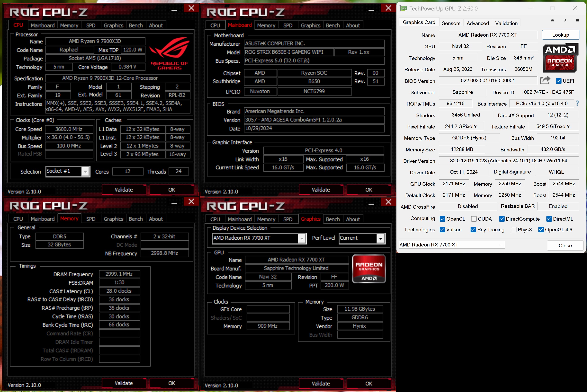Click the Lookup button
Viewport: 587px width, 392px height.
(x=560, y=35)
